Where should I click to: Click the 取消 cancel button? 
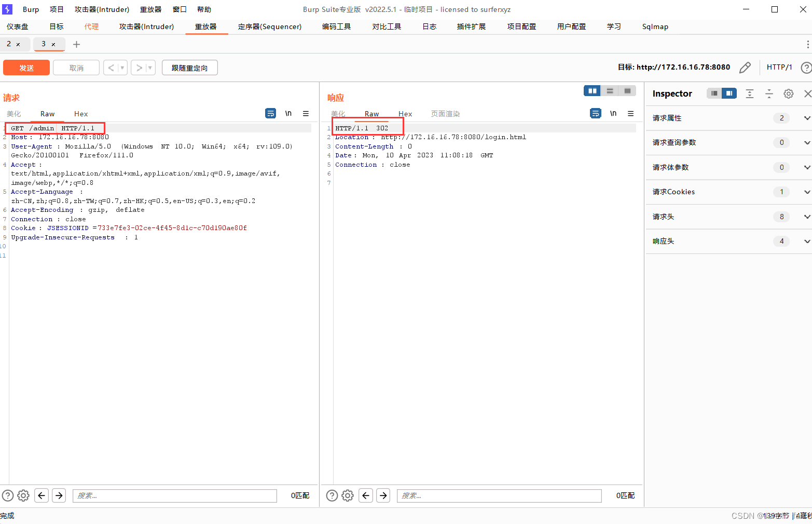point(76,68)
